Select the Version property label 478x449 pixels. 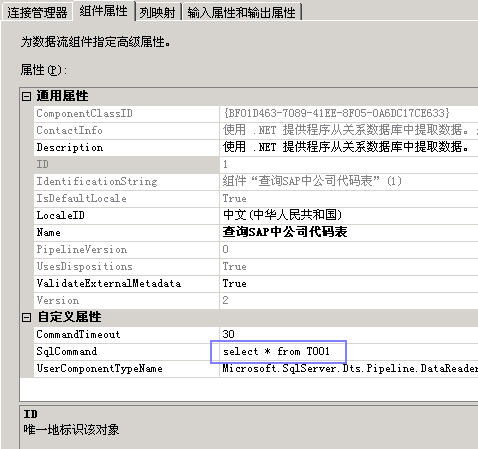(58, 300)
